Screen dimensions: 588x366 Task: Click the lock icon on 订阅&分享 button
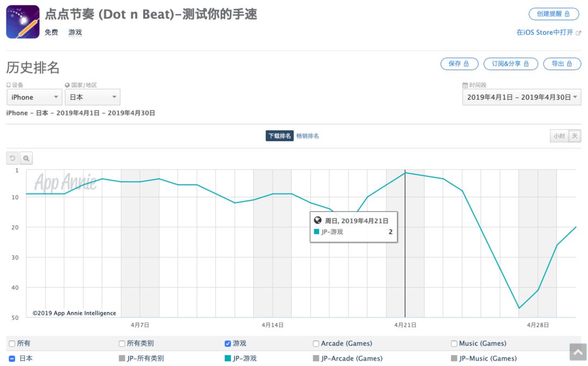coord(526,64)
